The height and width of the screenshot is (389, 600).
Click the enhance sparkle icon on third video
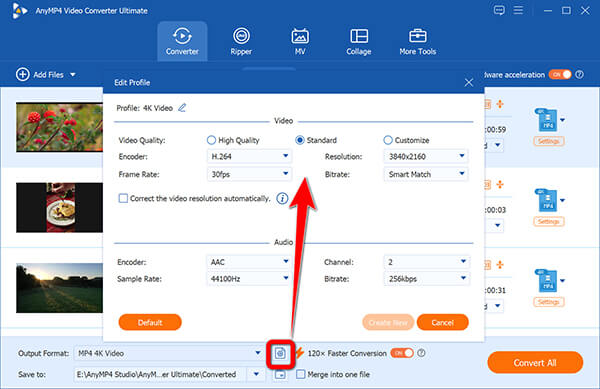pyautogui.click(x=500, y=265)
